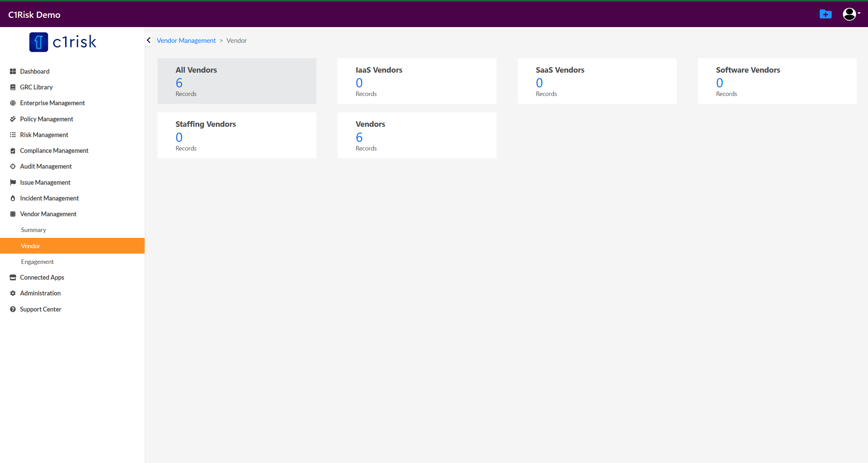Viewport: 868px width, 463px height.
Task: Click the Enterprise Management globe icon
Action: [13, 103]
